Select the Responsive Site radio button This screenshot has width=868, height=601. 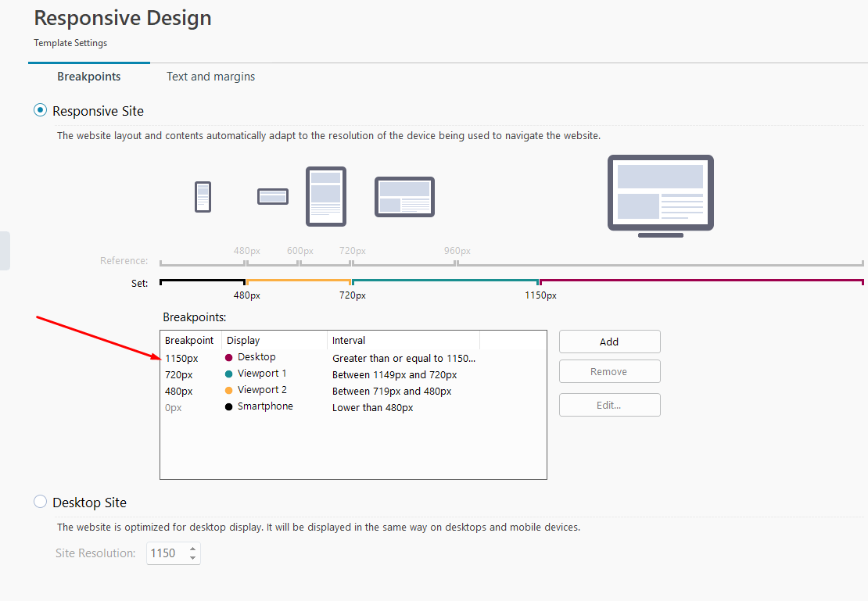click(x=40, y=110)
